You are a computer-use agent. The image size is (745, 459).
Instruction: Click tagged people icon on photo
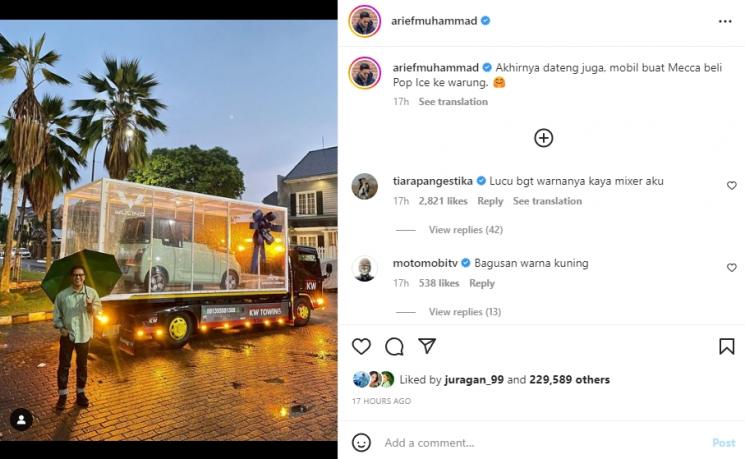(21, 420)
